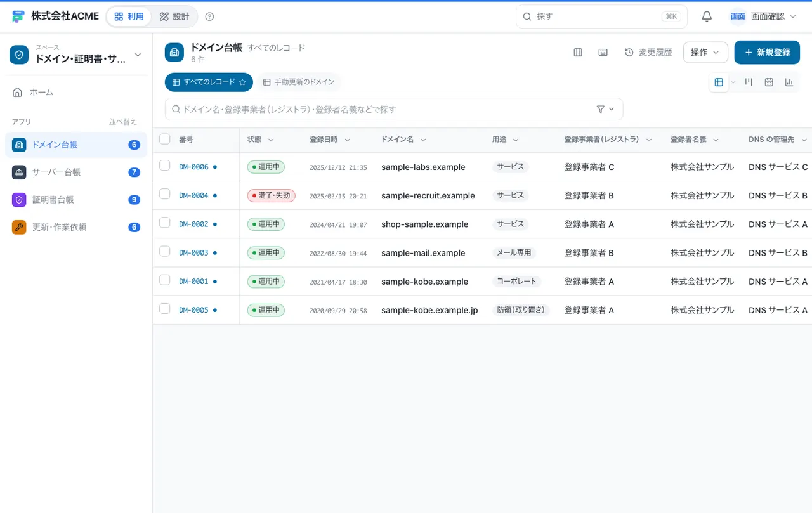The width and height of the screenshot is (812, 513).
Task: Click the column layout icon beside the keyboard icon
Action: (x=578, y=53)
